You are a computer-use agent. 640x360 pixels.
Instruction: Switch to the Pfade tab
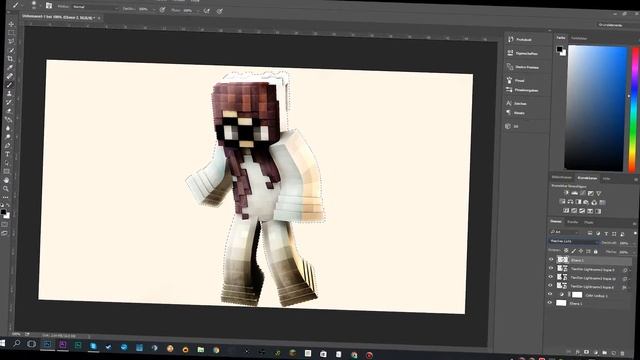click(589, 222)
